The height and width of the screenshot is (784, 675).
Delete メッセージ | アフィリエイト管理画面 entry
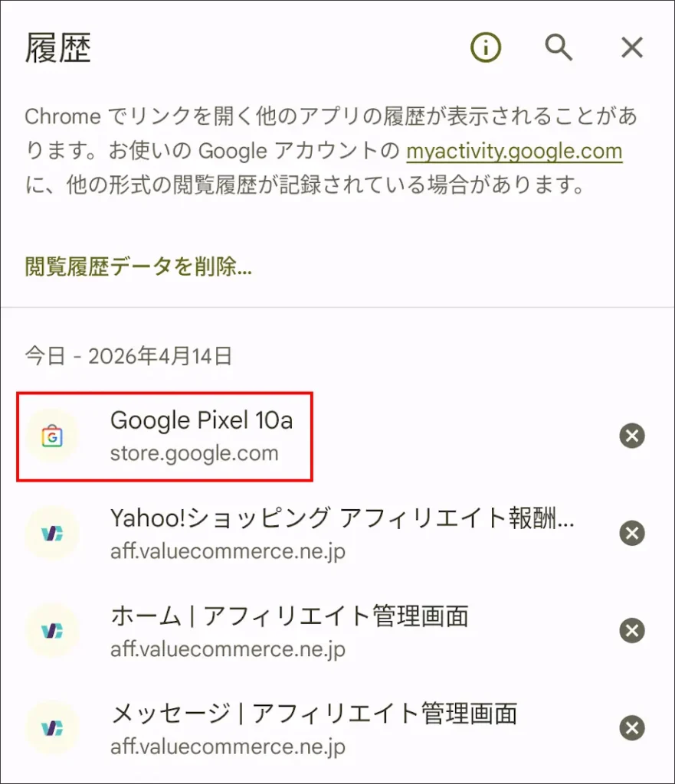click(x=632, y=728)
